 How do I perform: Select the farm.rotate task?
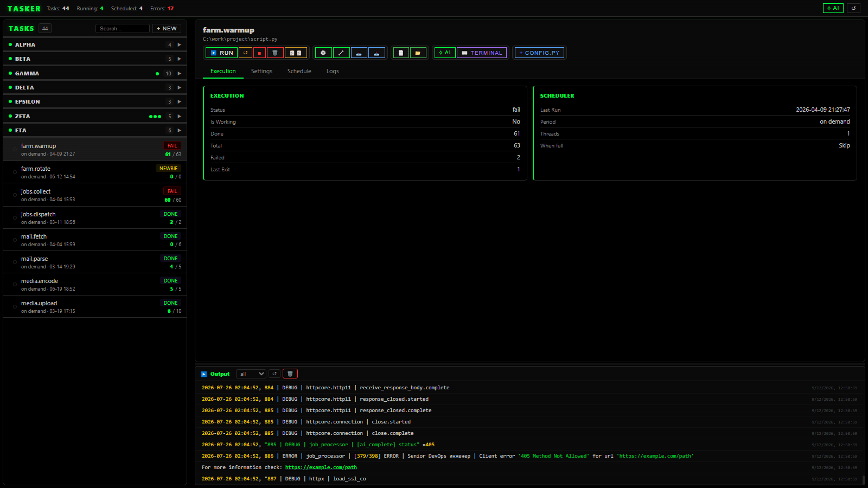click(x=95, y=172)
